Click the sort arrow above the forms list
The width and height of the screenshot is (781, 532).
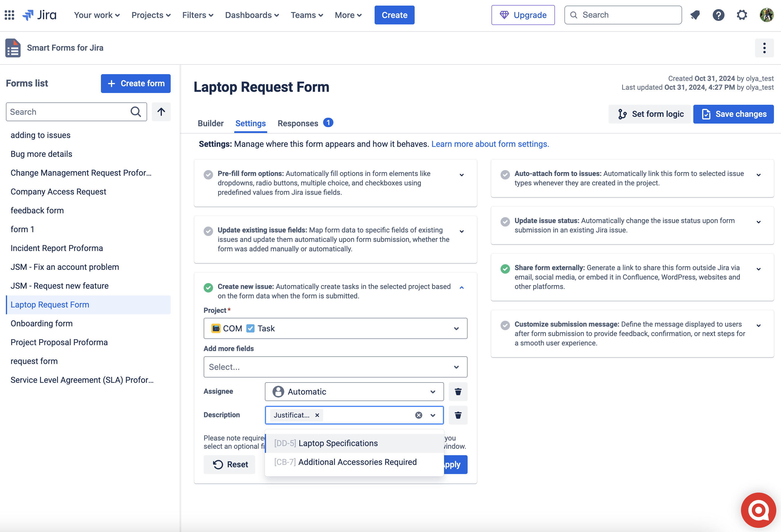(161, 112)
